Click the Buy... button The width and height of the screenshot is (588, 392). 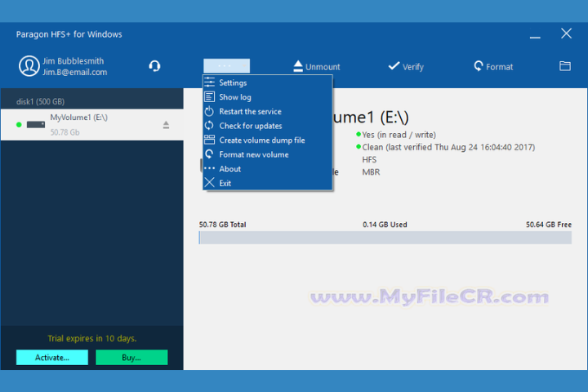[131, 357]
